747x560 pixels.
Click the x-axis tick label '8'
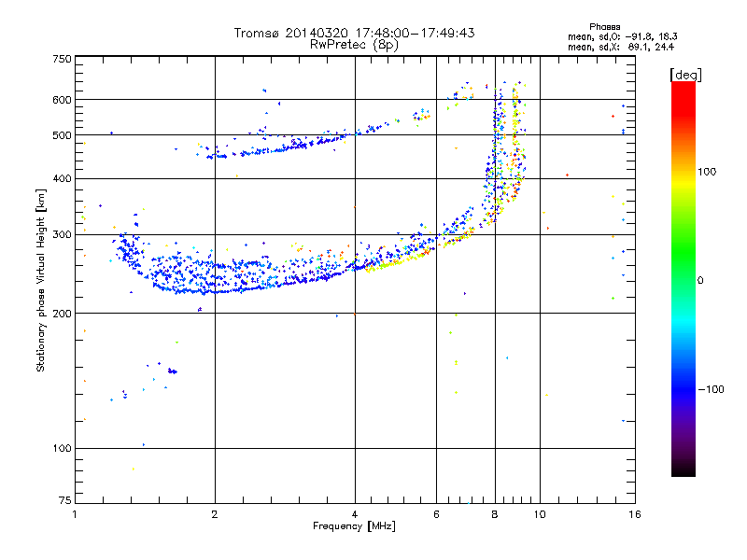coord(495,514)
